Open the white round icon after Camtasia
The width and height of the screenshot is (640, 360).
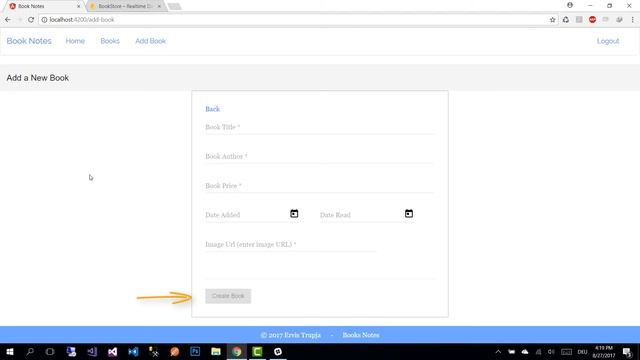(x=278, y=351)
